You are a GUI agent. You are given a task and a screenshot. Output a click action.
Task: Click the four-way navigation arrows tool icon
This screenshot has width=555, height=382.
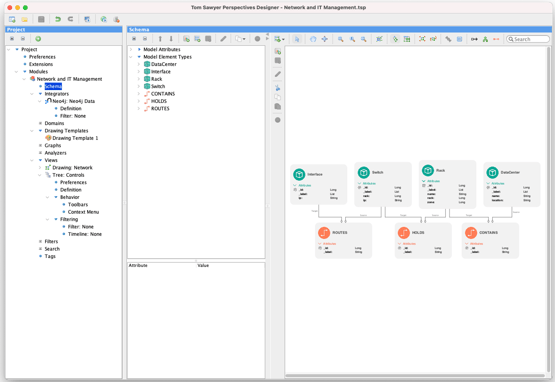(x=324, y=39)
